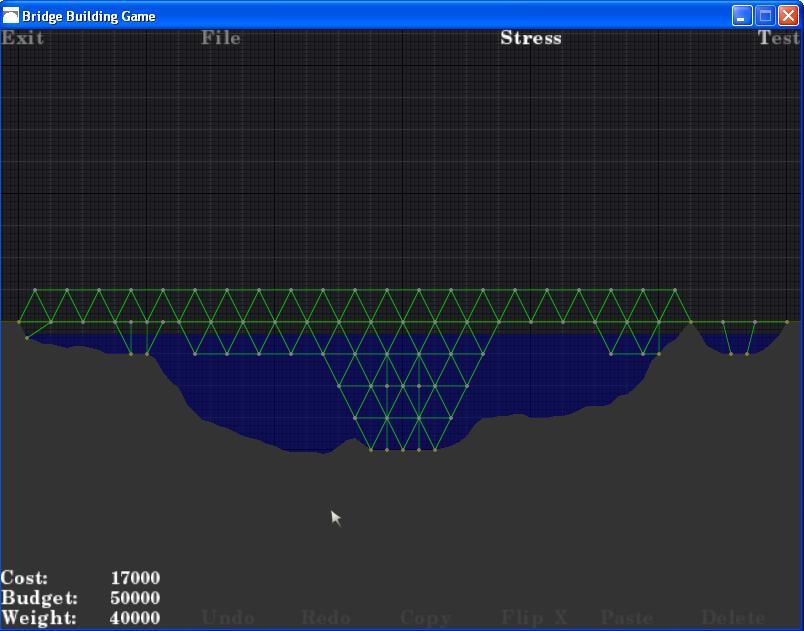Maximize the Bridge Building Game window
804x631 pixels.
[765, 16]
